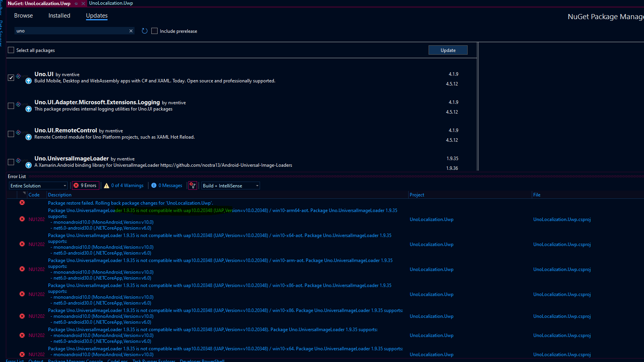Image resolution: width=644 pixels, height=362 pixels.
Task: Toggle the 'Include prerelease' checkbox
Action: (x=154, y=31)
